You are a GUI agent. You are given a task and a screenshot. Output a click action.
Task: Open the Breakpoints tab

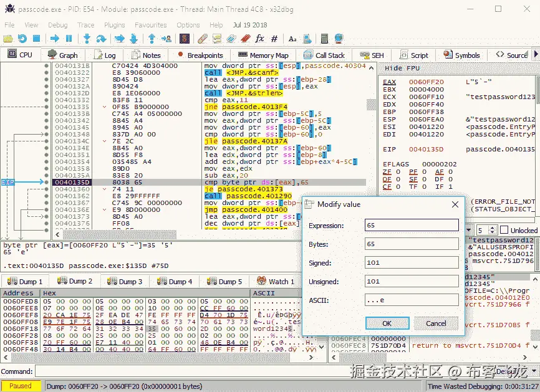click(x=200, y=55)
